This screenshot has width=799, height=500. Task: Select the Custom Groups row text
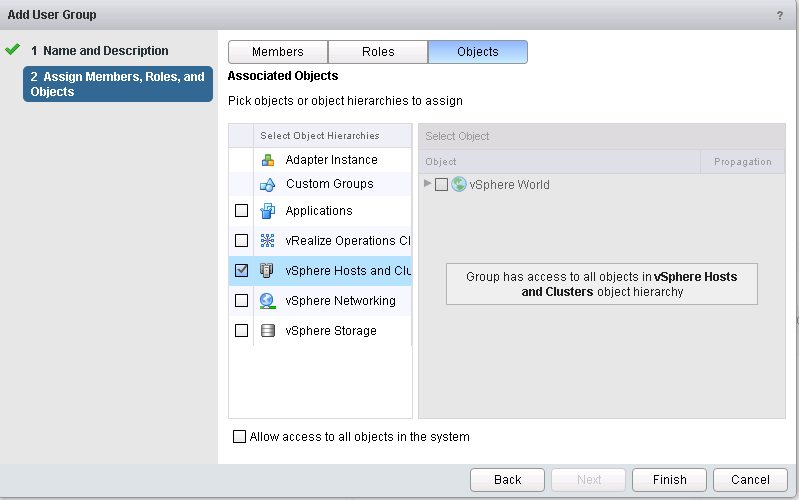330,184
